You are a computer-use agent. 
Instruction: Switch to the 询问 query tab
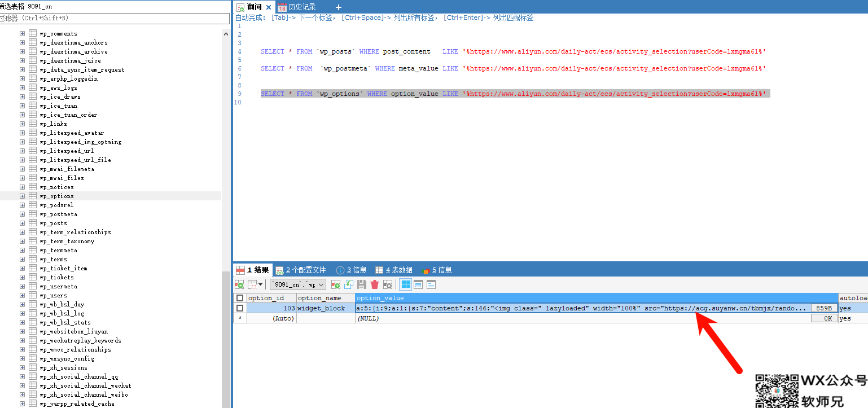[255, 7]
